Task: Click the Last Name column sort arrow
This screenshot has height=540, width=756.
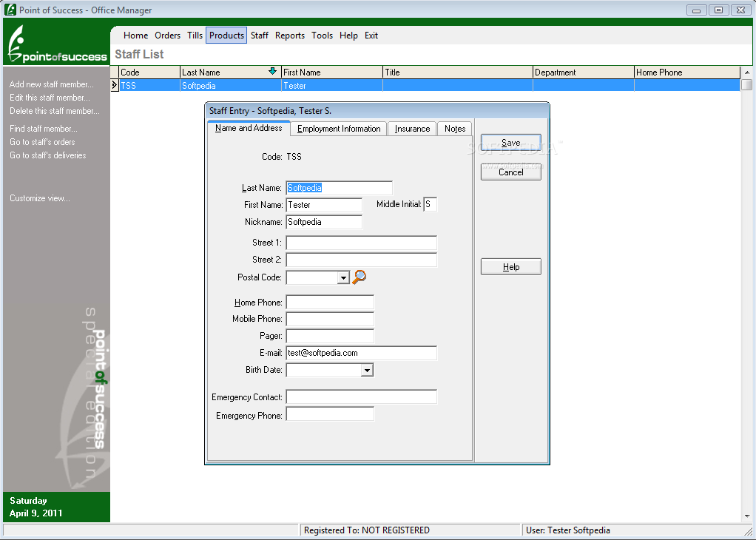Action: click(272, 71)
